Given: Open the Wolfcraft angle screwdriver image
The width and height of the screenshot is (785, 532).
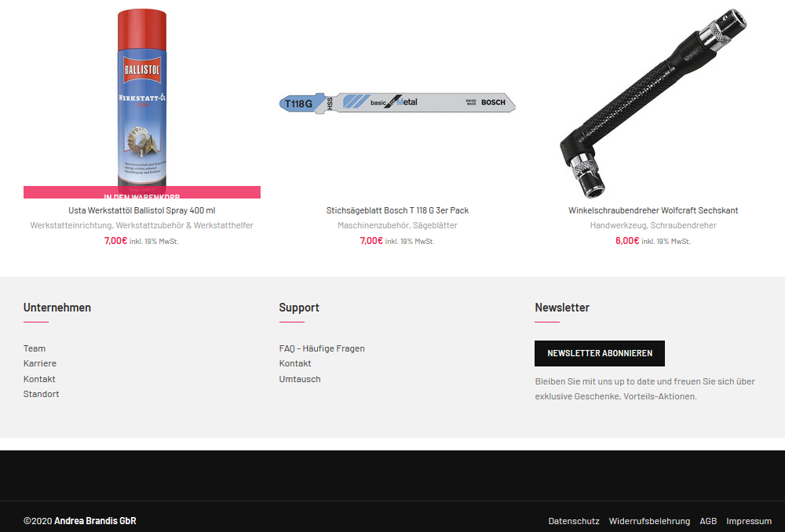Looking at the screenshot, I should [653, 103].
